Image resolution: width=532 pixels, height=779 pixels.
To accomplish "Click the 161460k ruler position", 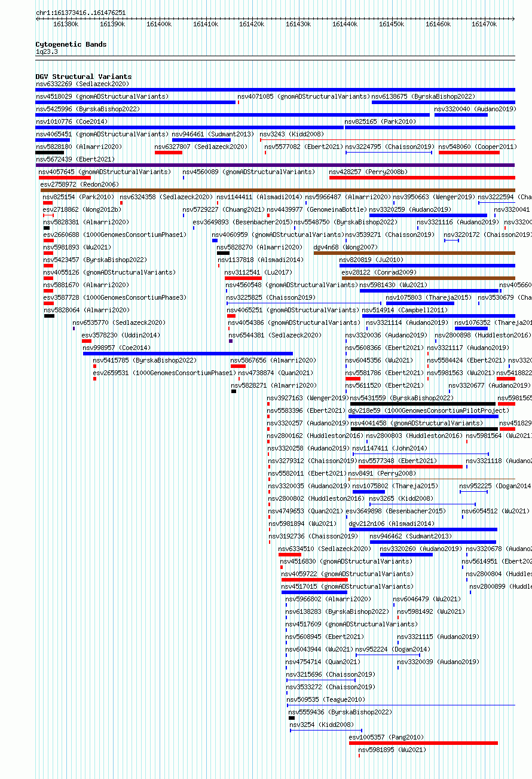I will tap(438, 24).
